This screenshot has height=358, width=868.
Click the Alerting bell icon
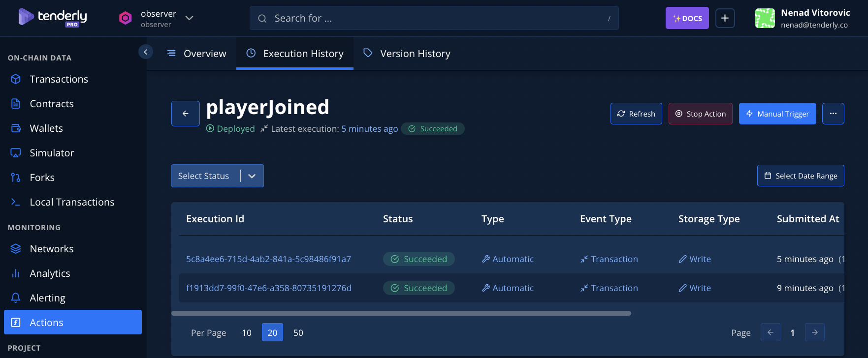[16, 298]
